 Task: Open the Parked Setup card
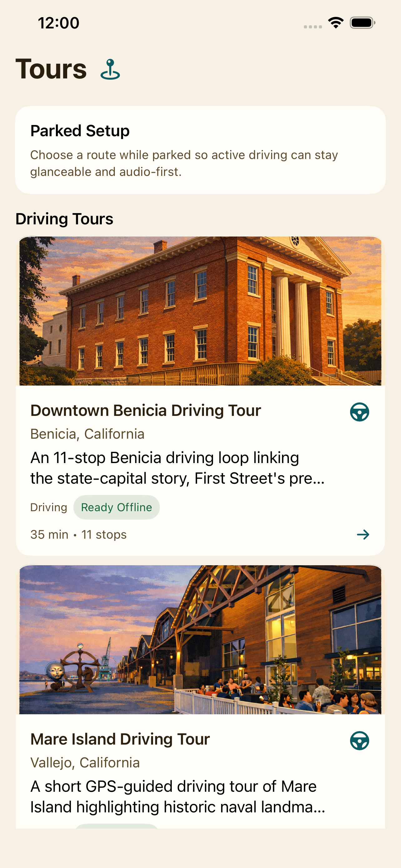coord(200,150)
